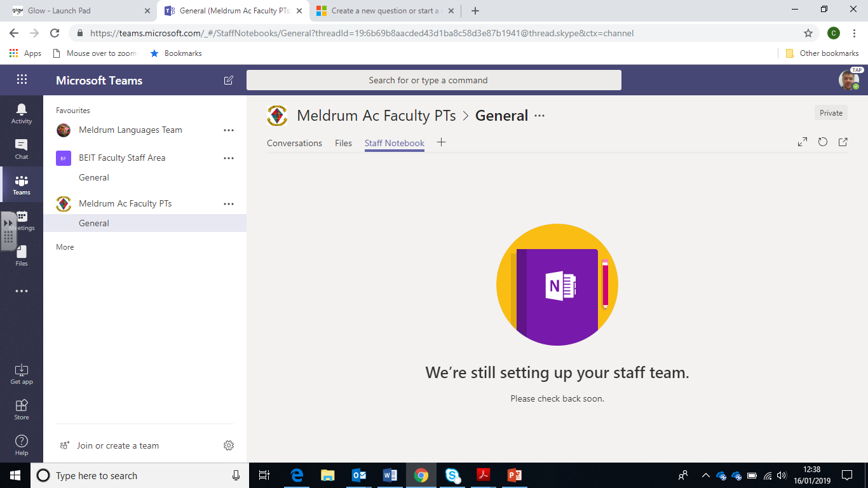Open Adobe Acrobat Reader from taskbar
Viewport: 868px width, 488px height.
pos(484,475)
